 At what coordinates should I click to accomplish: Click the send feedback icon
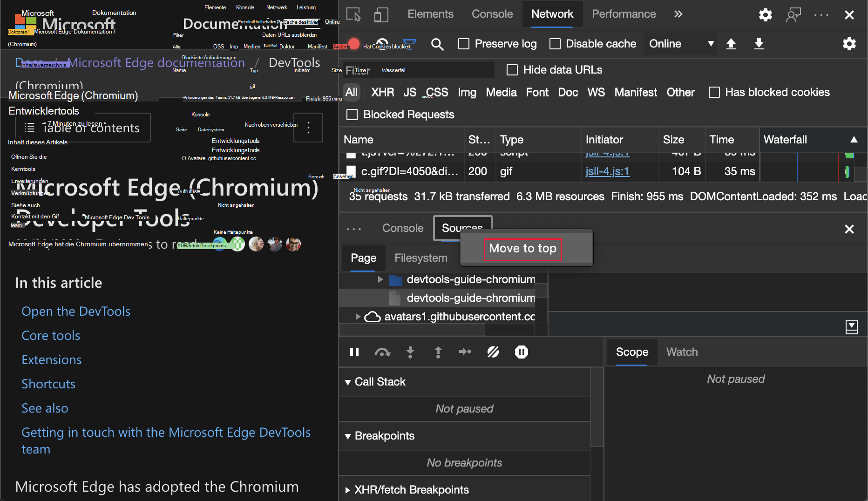pyautogui.click(x=793, y=14)
